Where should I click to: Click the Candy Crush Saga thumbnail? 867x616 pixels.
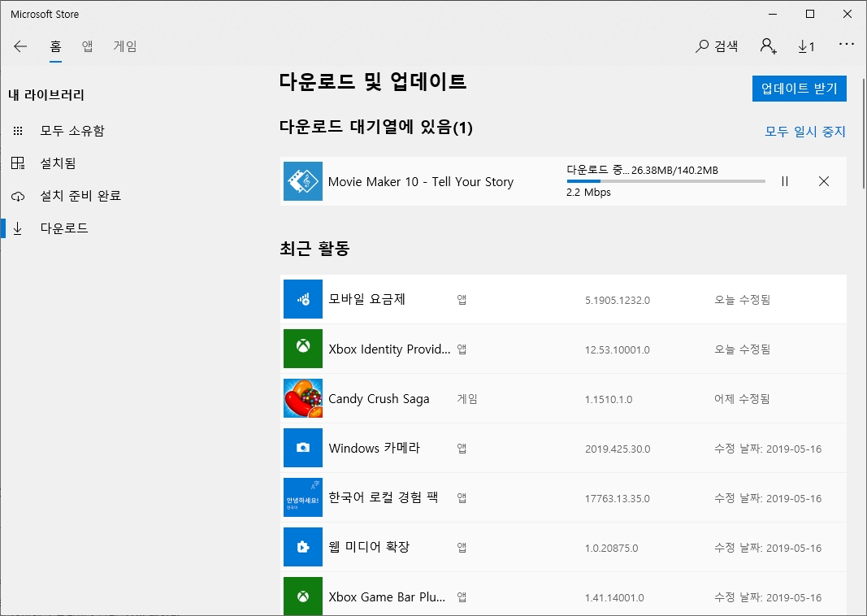tap(303, 398)
